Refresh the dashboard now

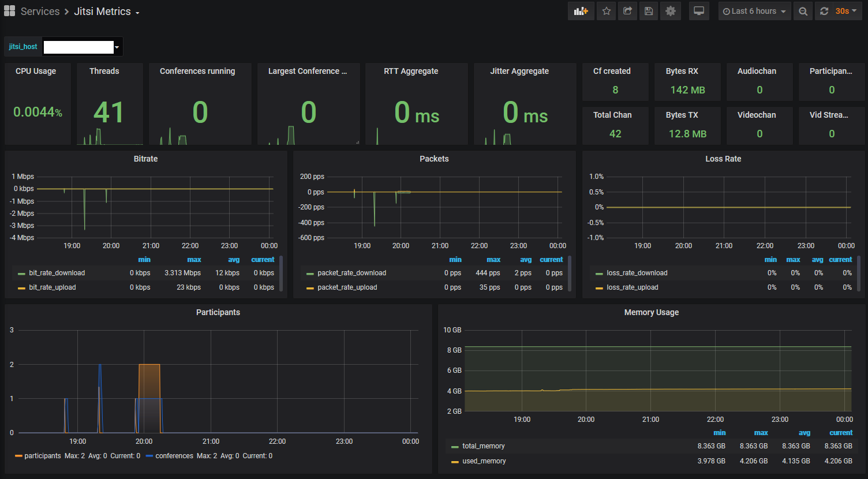click(x=824, y=11)
